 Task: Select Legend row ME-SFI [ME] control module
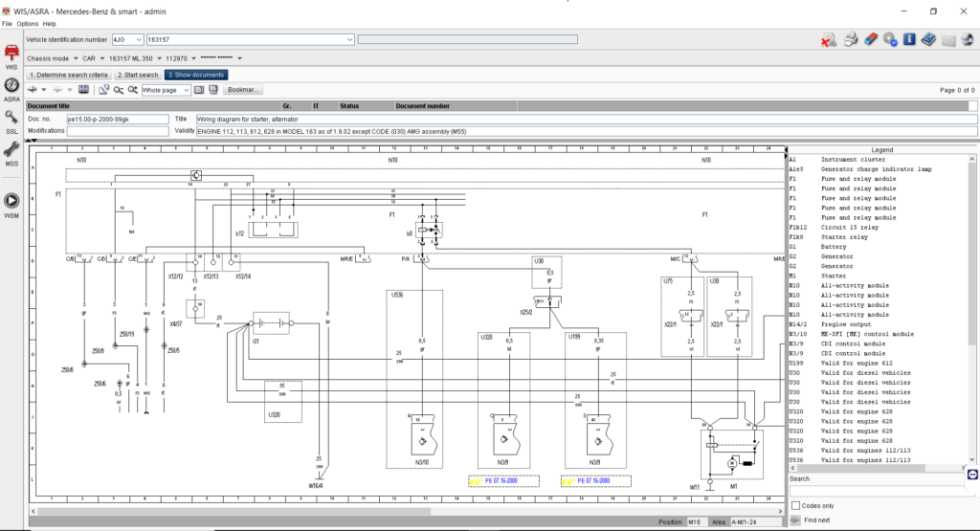pyautogui.click(x=879, y=334)
